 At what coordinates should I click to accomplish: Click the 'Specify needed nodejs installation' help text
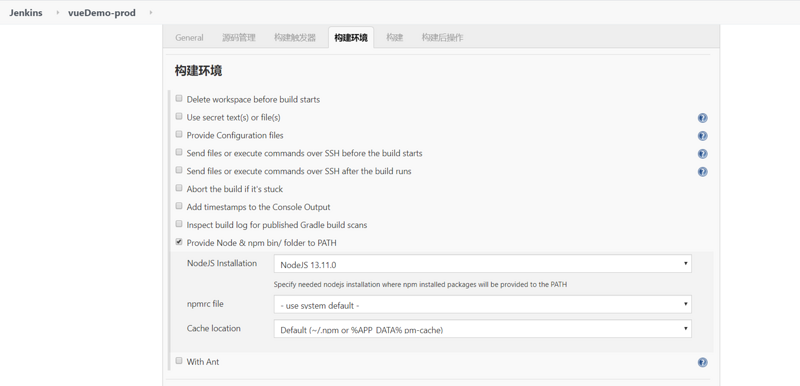coord(420,285)
